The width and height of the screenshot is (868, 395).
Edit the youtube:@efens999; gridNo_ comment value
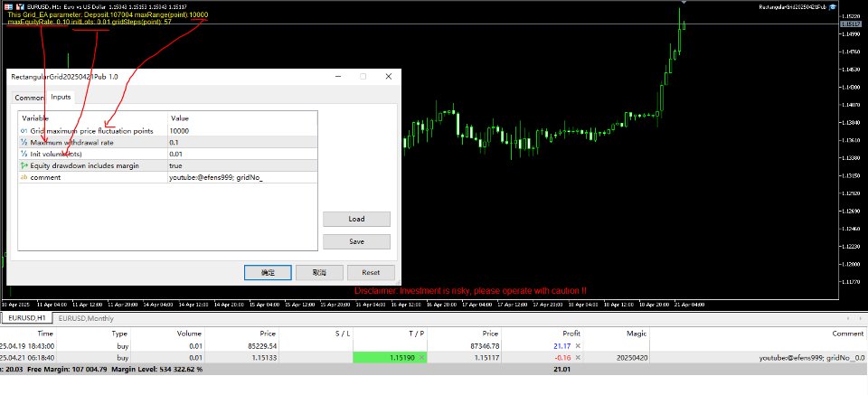(x=242, y=177)
